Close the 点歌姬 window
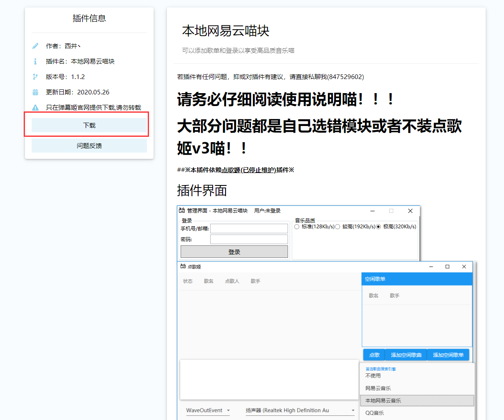Image resolution: width=504 pixels, height=420 pixels. coord(464,267)
